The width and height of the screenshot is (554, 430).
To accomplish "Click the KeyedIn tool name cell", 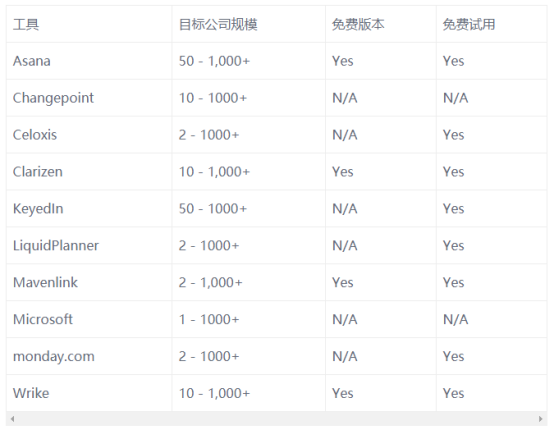I will pos(89,209).
